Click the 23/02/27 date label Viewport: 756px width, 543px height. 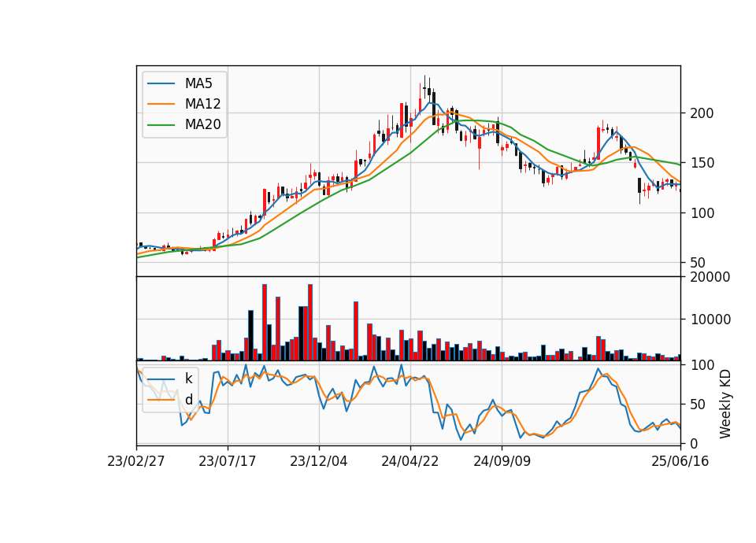point(136,462)
